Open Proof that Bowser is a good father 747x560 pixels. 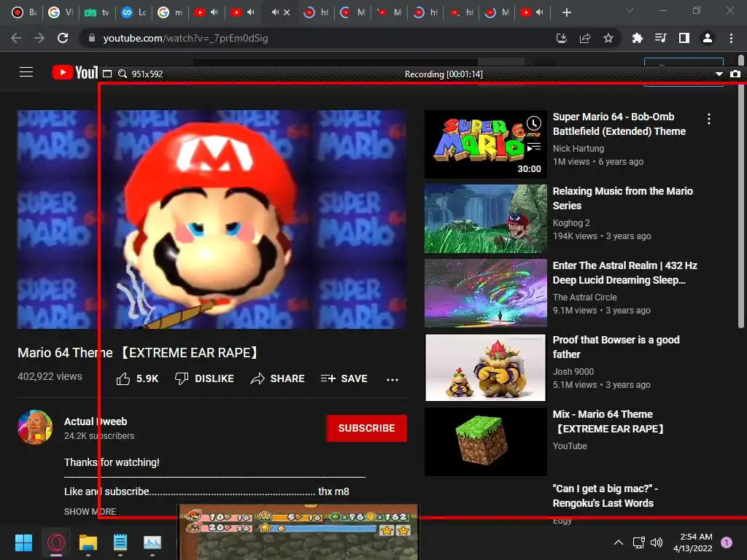tap(616, 346)
